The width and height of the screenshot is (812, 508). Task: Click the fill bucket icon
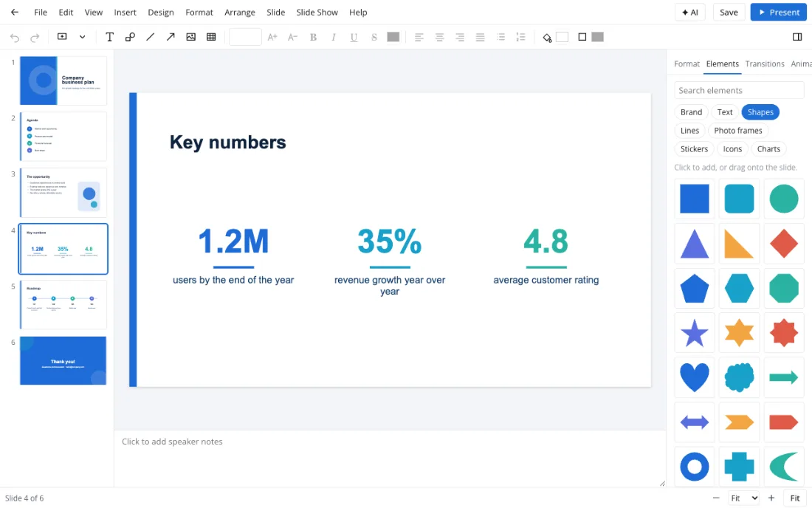(547, 37)
